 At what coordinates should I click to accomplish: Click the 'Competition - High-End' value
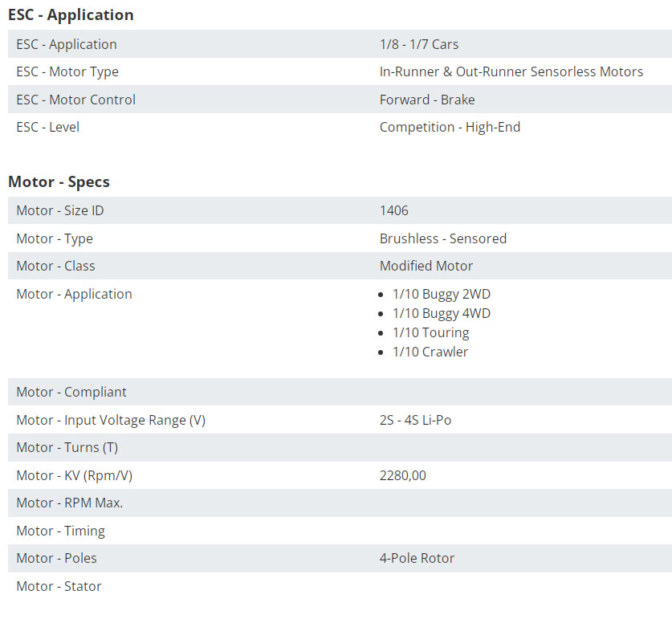tap(450, 127)
